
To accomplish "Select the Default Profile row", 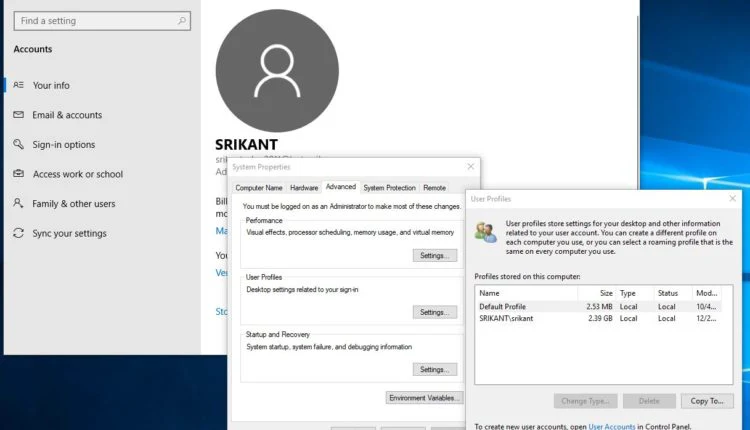I will tap(598, 307).
